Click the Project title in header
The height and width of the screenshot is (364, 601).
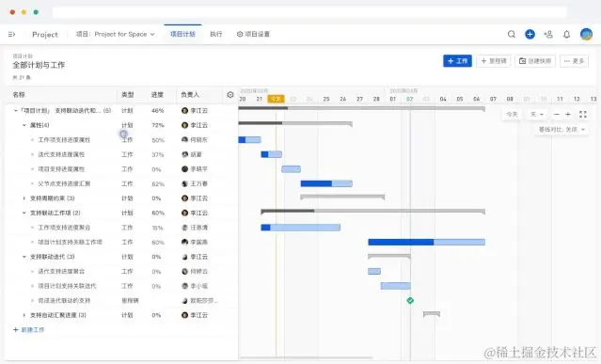[x=45, y=35]
